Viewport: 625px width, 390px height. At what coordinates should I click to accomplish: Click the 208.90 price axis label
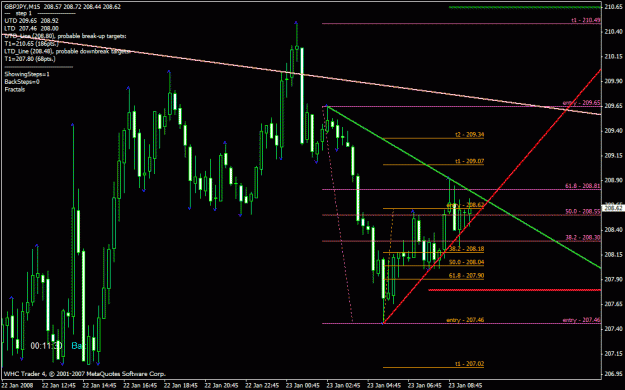[614, 180]
